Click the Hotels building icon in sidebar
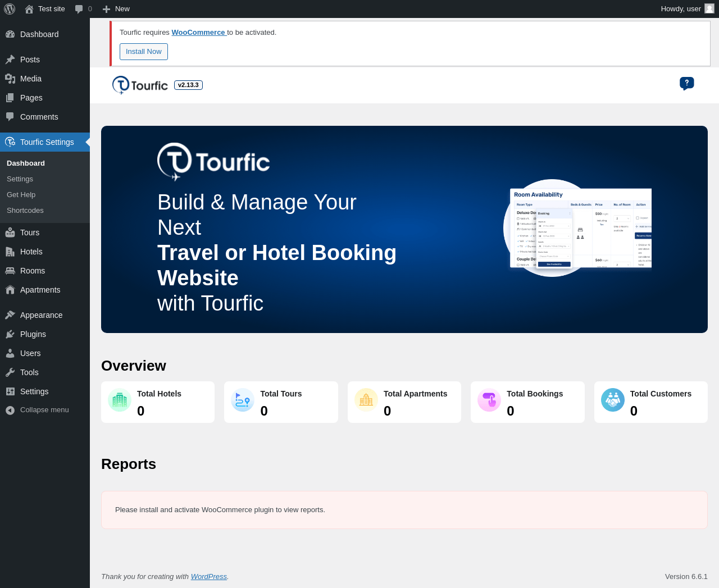The height and width of the screenshot is (588, 719). coord(10,252)
